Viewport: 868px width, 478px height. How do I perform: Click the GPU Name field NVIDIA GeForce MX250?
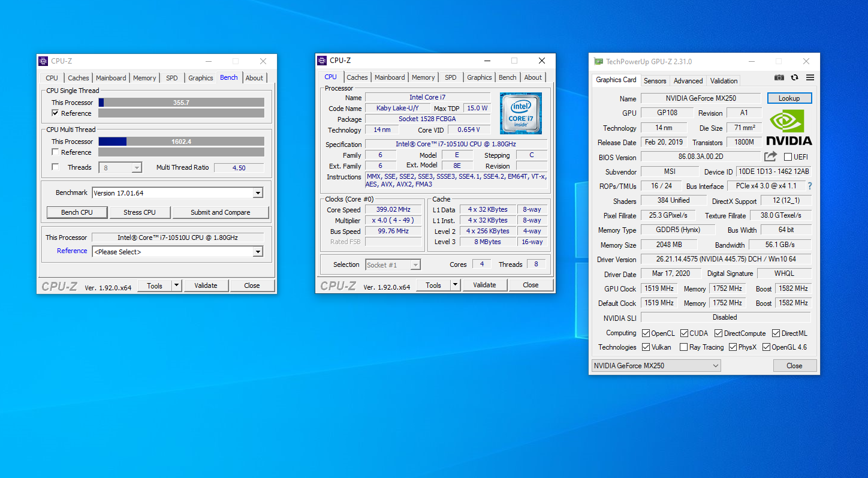(x=701, y=98)
